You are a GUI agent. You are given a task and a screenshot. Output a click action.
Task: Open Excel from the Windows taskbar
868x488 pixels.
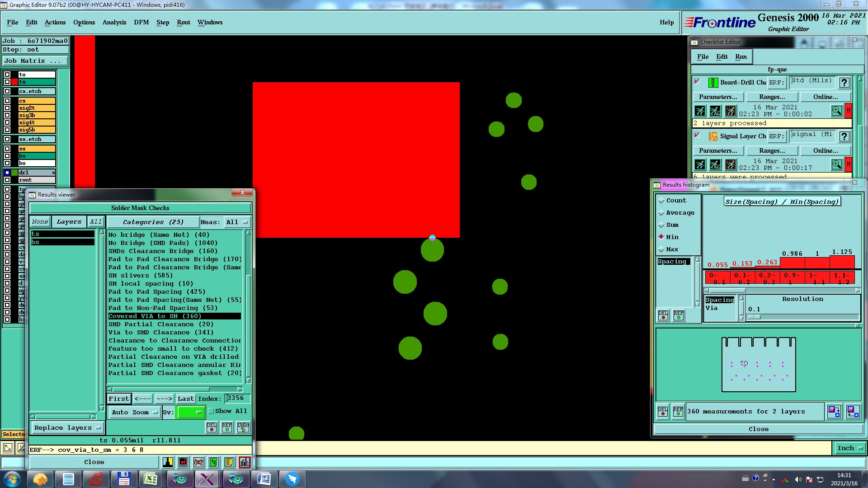tap(150, 479)
